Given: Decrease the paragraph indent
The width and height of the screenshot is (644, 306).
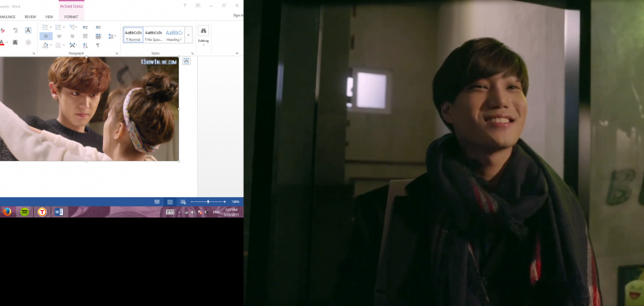Looking at the screenshot, I should click(85, 27).
